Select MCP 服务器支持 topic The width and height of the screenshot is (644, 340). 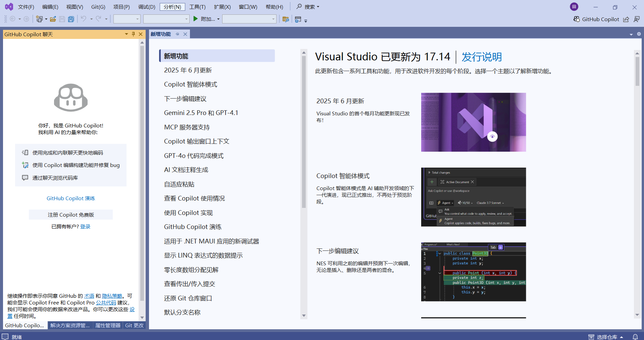187,127
